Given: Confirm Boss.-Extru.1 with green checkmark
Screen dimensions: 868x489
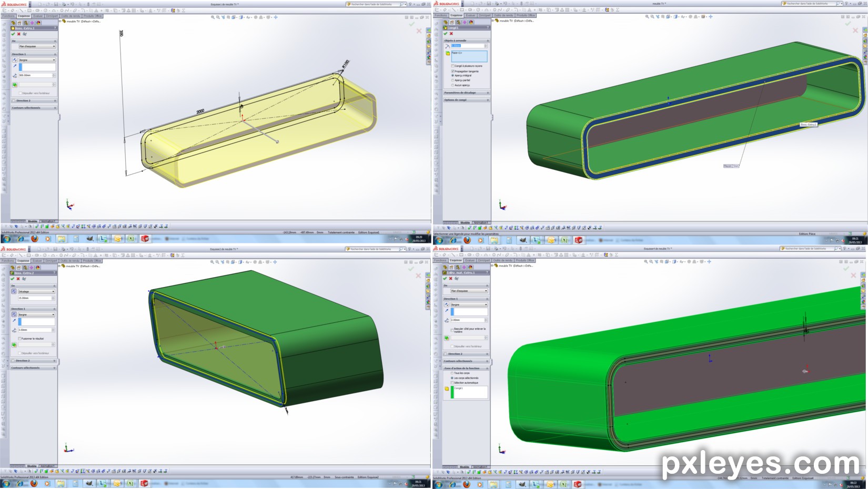Looking at the screenshot, I should pos(13,34).
